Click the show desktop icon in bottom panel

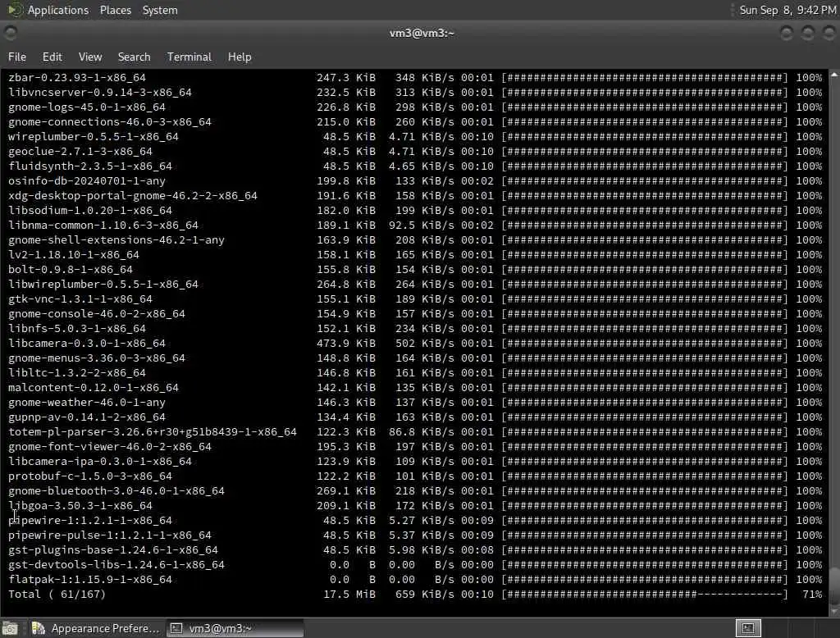click(10, 628)
